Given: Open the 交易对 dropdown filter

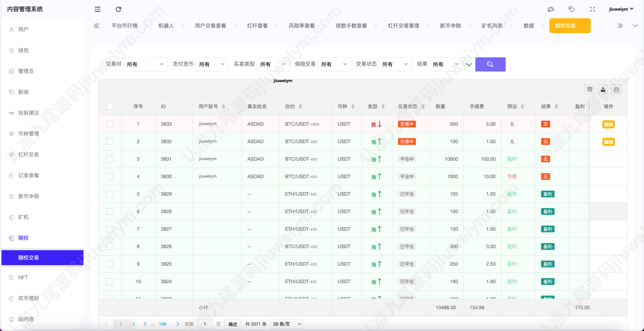Looking at the screenshot, I should pyautogui.click(x=145, y=64).
